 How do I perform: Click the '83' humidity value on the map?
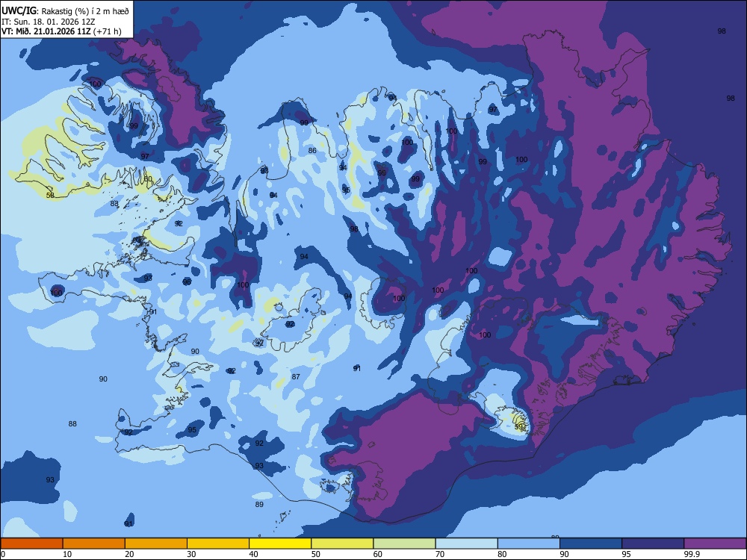coord(114,204)
